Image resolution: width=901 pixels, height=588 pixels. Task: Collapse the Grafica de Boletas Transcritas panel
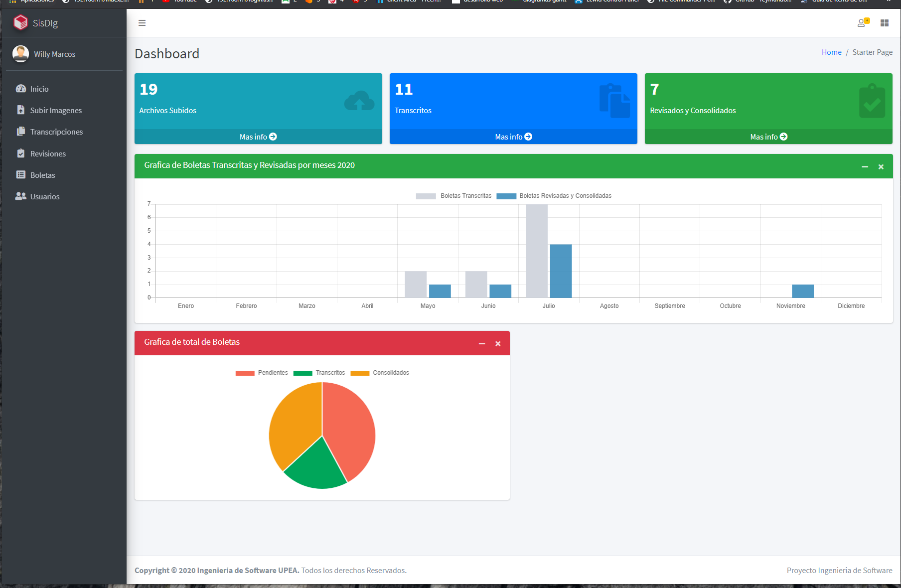tap(865, 166)
